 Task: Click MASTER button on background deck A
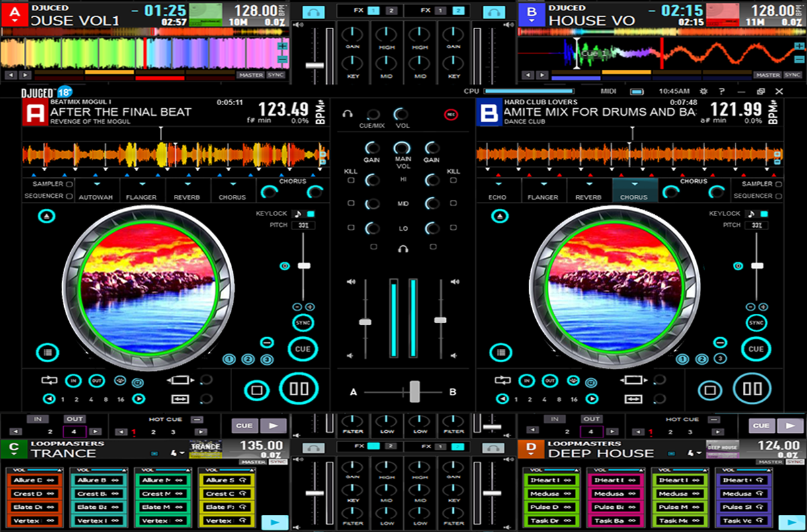251,75
